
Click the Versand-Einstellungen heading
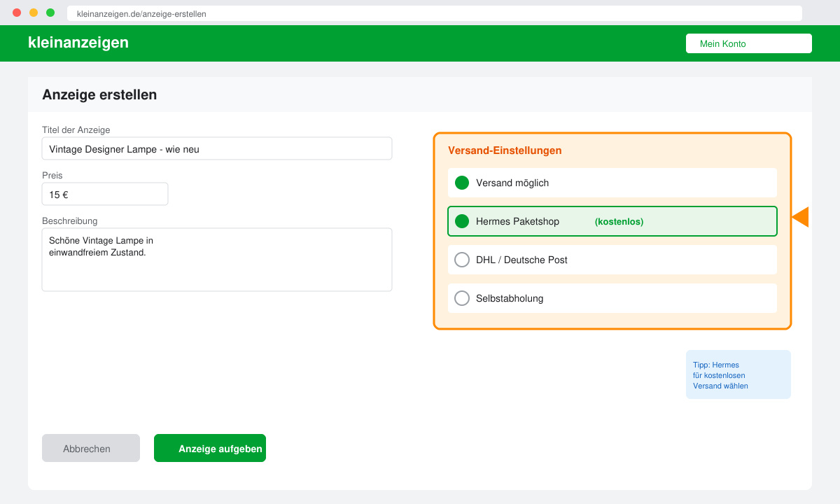tap(505, 150)
